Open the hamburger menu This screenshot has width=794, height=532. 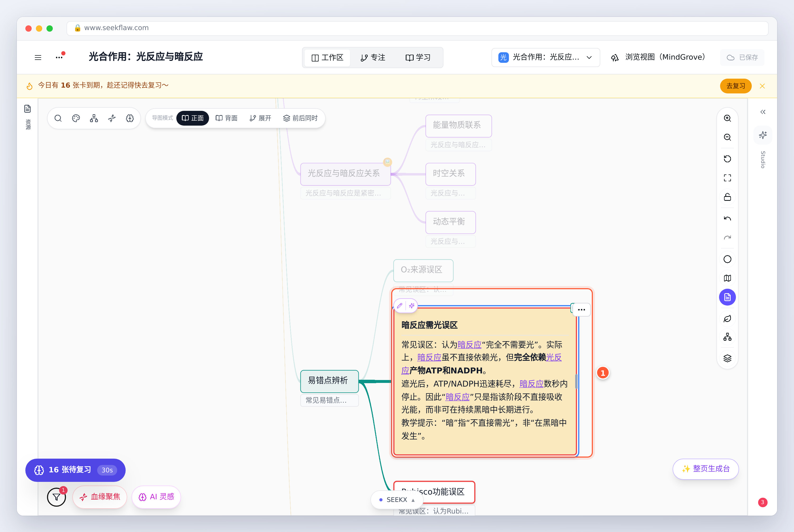tap(38, 58)
